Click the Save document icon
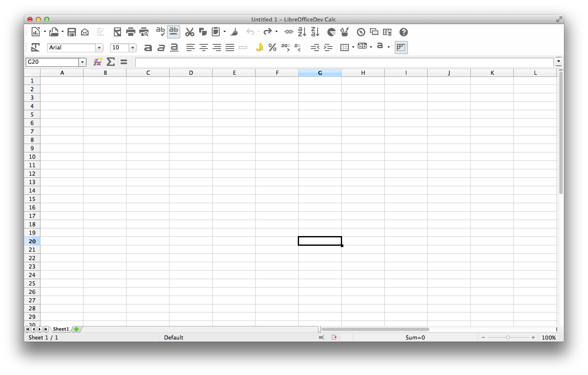This screenshot has height=375, width=588. [x=72, y=32]
